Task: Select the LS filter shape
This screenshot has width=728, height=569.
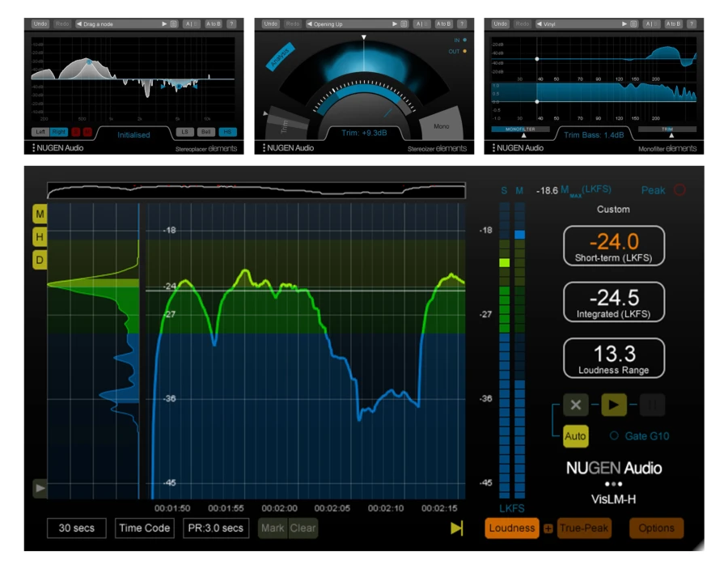Action: click(x=184, y=132)
